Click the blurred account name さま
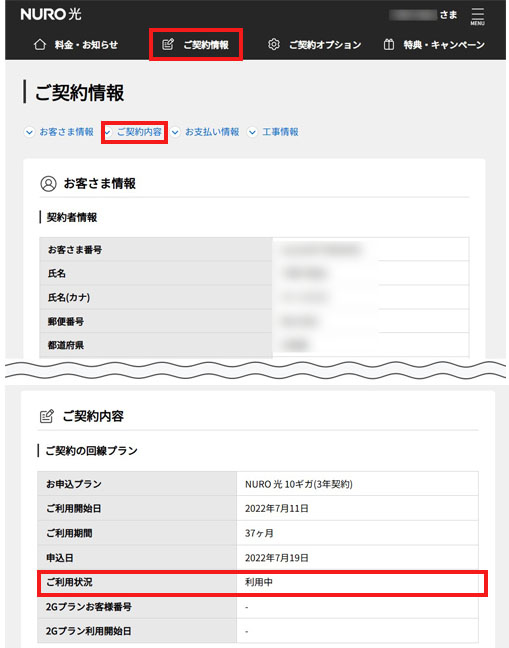 pos(423,15)
